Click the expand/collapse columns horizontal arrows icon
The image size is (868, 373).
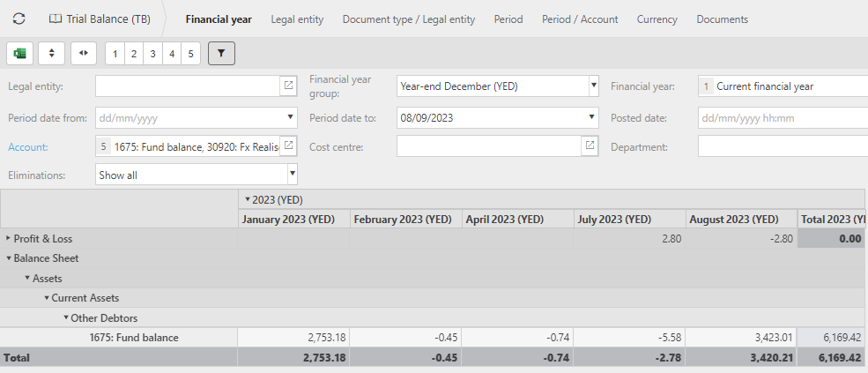pyautogui.click(x=84, y=54)
